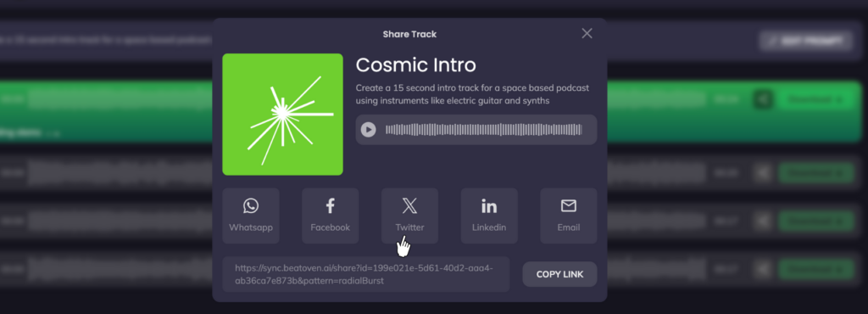Send the track by Email
Viewport: 868px width, 314px height.
pos(569,216)
